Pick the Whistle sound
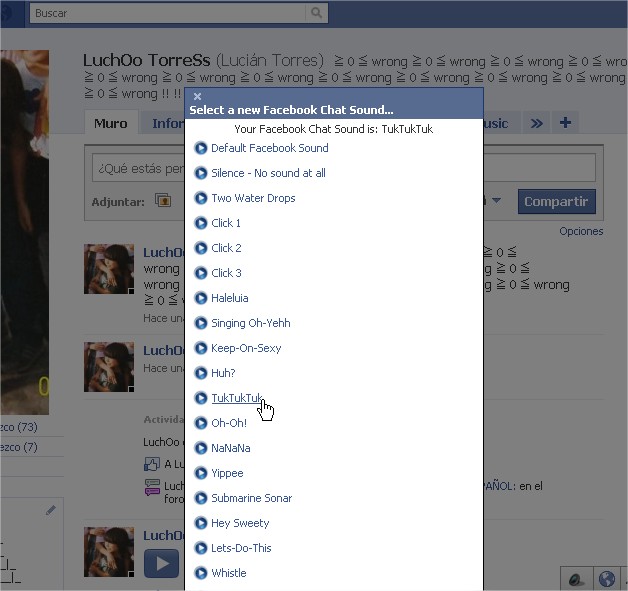Screen dimensions: 628x591 pos(229,573)
